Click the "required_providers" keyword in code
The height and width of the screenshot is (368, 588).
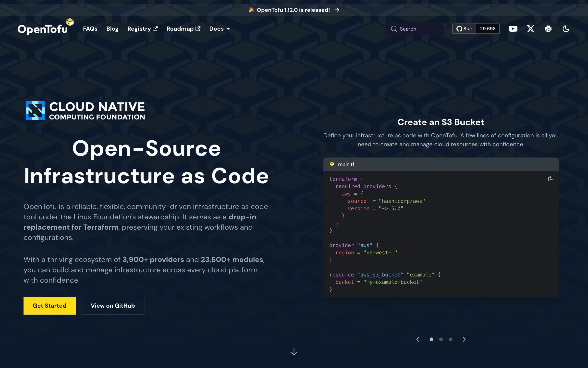tap(363, 186)
